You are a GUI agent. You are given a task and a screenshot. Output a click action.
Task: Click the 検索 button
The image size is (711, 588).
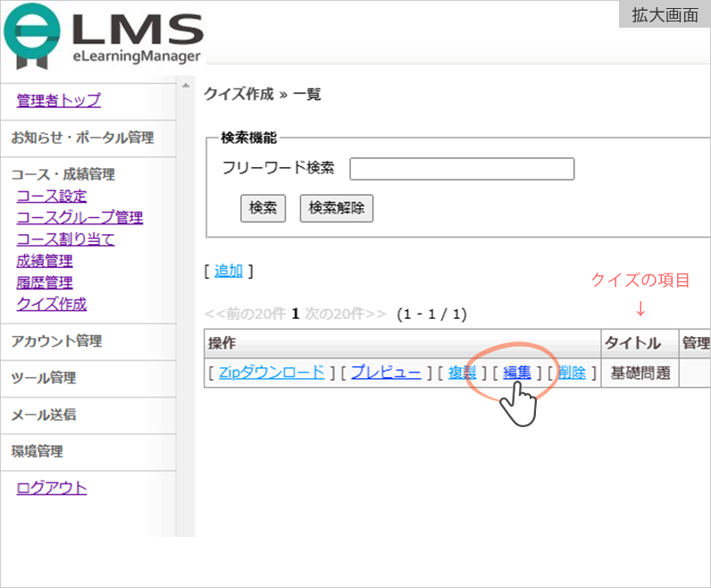pyautogui.click(x=263, y=208)
